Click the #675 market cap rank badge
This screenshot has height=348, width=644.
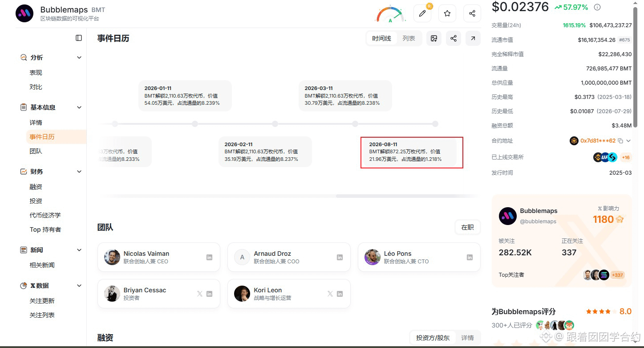(x=625, y=40)
